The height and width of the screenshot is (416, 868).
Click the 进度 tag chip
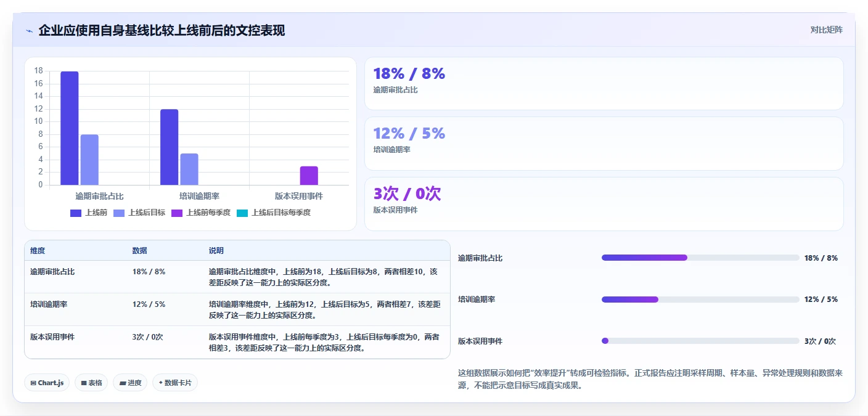click(130, 383)
